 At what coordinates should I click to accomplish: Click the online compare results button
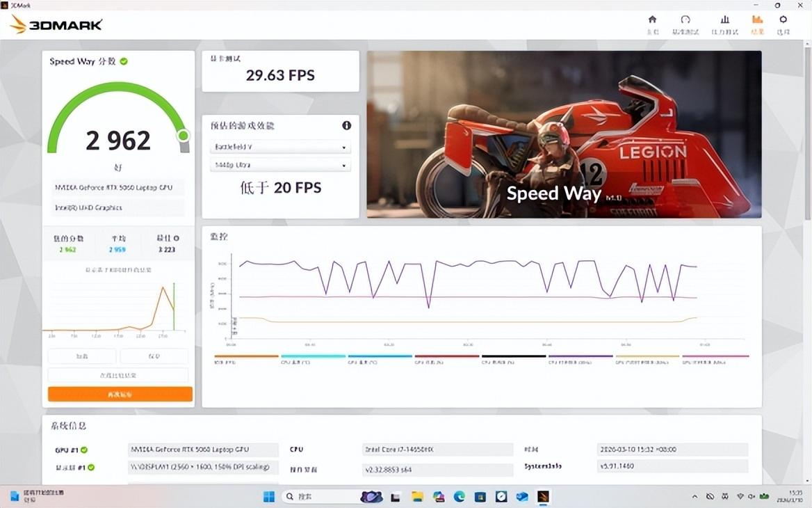[118, 375]
